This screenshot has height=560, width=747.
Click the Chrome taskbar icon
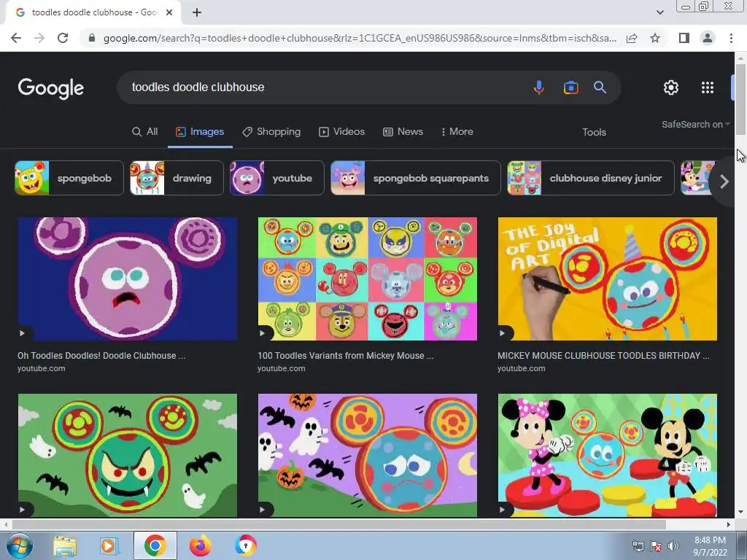pyautogui.click(x=155, y=545)
